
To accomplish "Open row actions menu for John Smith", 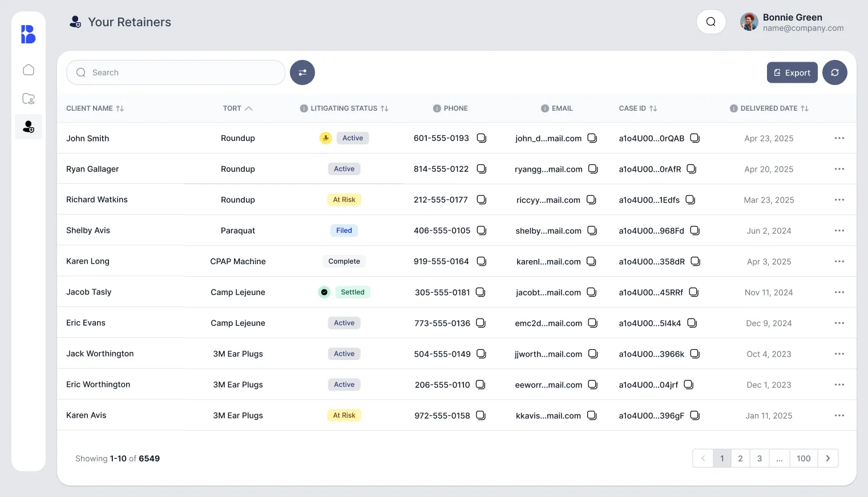I will click(x=839, y=138).
